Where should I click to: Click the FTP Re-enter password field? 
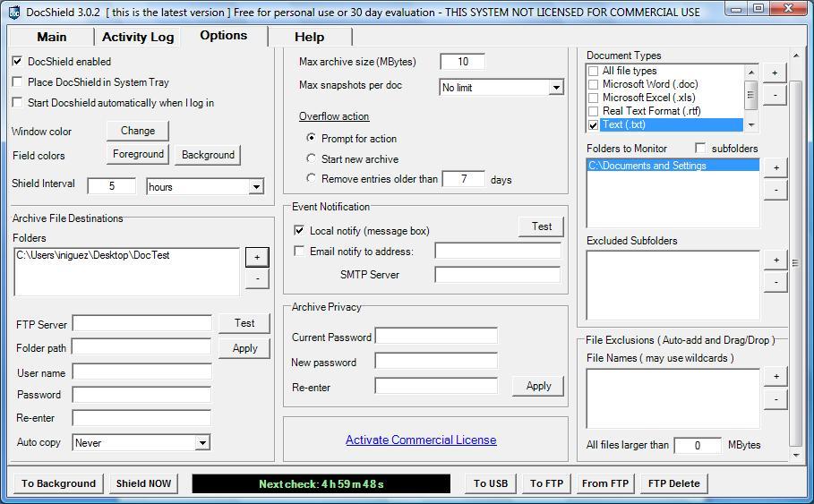click(141, 418)
